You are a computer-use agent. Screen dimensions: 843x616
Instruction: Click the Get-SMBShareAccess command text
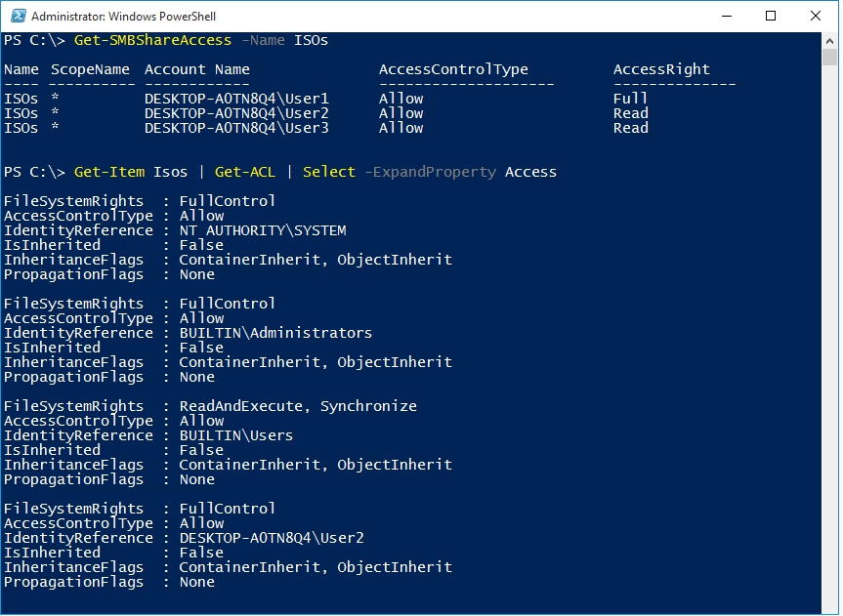152,40
